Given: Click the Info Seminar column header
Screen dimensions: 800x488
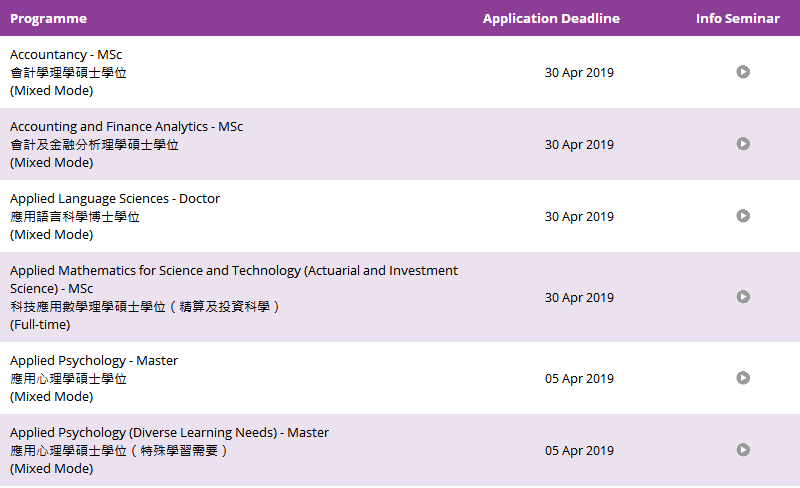Looking at the screenshot, I should click(x=738, y=18).
